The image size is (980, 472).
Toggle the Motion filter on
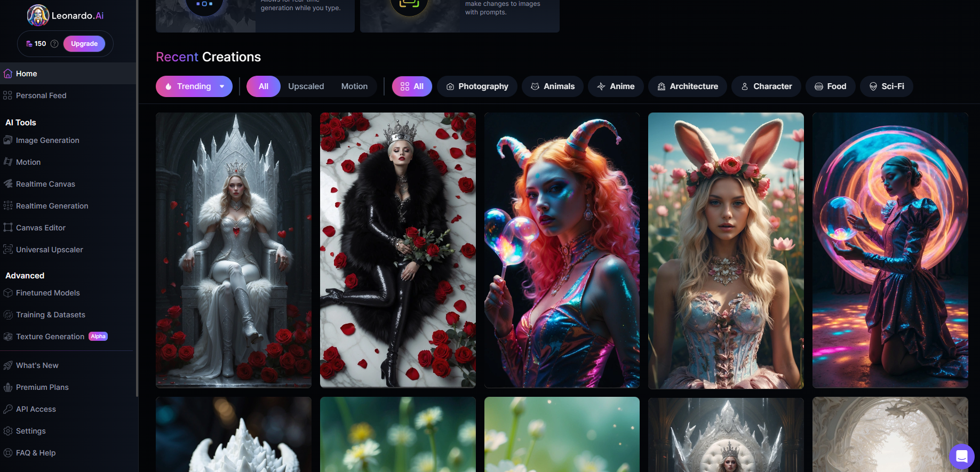click(354, 86)
